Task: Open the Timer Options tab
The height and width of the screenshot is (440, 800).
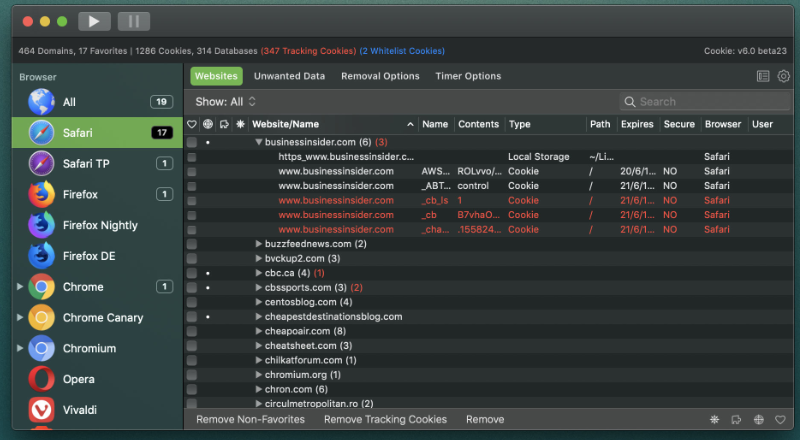Action: (468, 76)
